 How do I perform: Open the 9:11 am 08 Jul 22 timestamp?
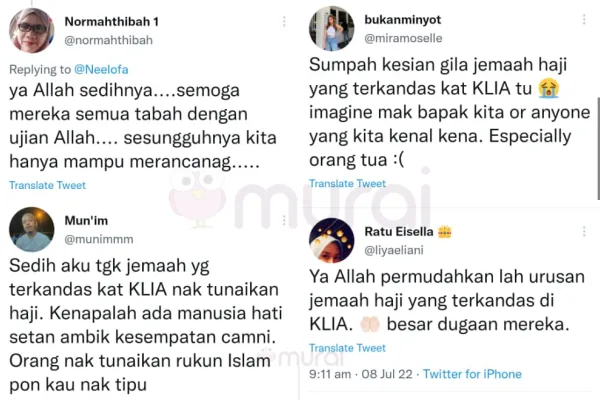(361, 374)
